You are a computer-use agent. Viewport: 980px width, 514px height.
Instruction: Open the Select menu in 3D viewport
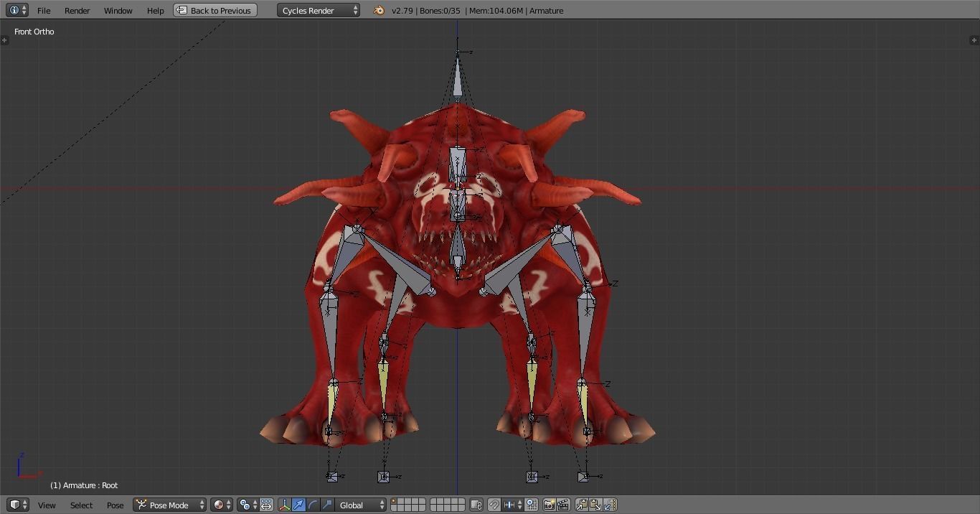pos(81,505)
